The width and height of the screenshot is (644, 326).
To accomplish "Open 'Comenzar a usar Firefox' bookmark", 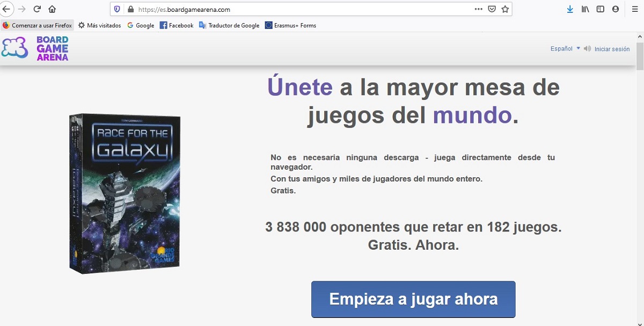I will tap(37, 25).
